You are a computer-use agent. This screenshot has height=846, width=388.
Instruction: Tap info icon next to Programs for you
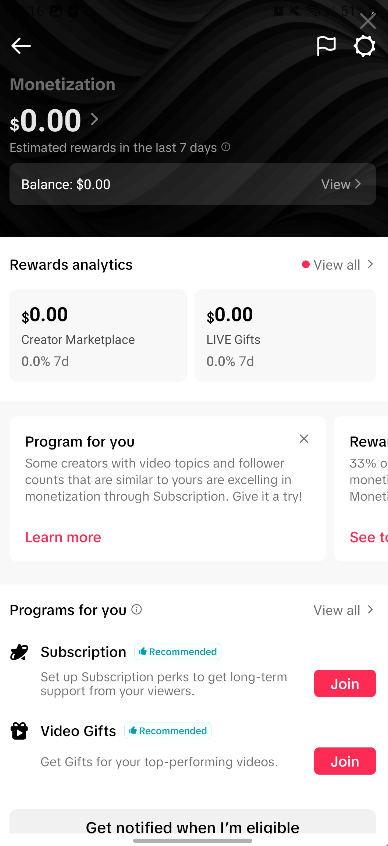click(x=137, y=610)
